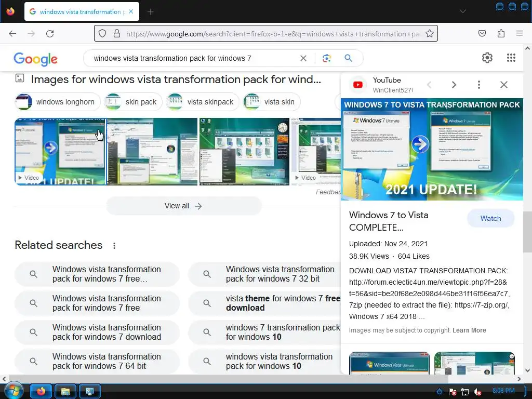This screenshot has height=399, width=532.
Task: Open the network tray icon
Action: [x=465, y=392]
